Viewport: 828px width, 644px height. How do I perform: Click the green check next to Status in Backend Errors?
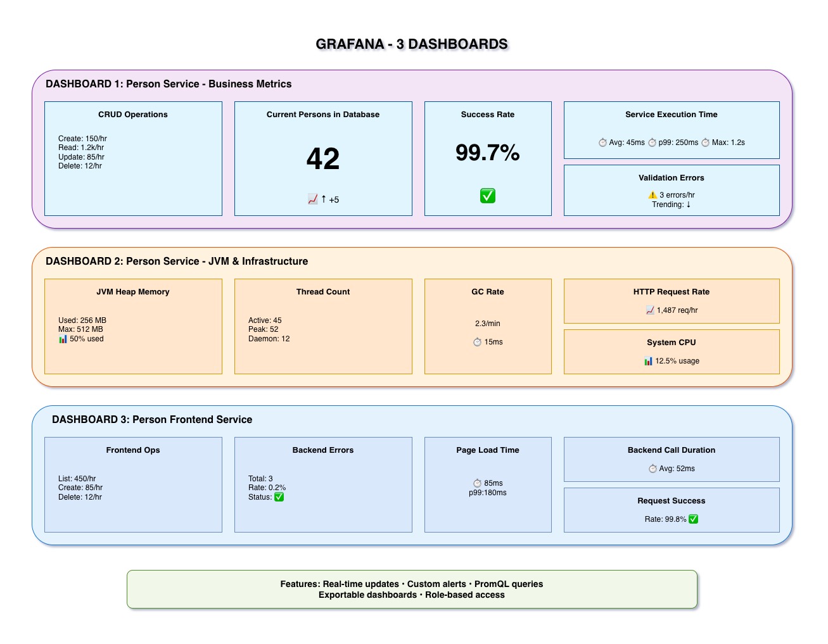279,497
